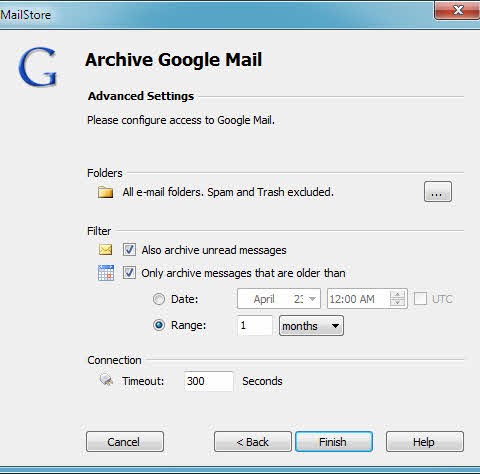Click the yellow folder icon under Folders

(105, 192)
